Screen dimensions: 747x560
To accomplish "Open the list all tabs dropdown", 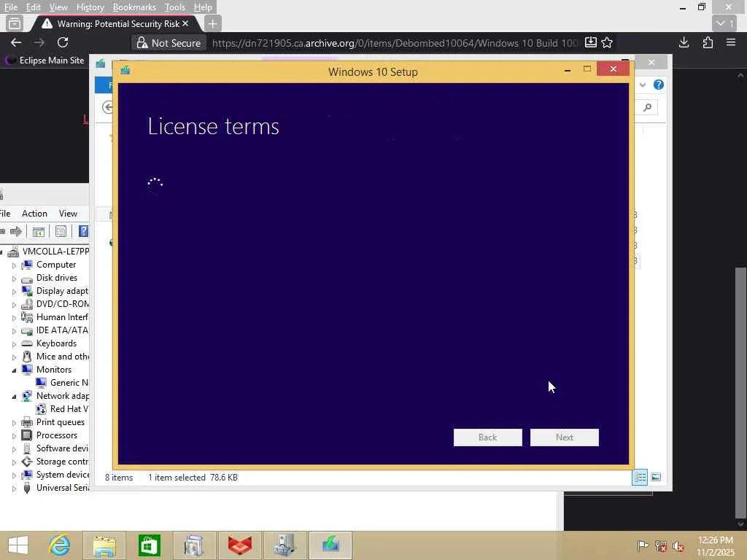I will pyautogui.click(x=724, y=23).
